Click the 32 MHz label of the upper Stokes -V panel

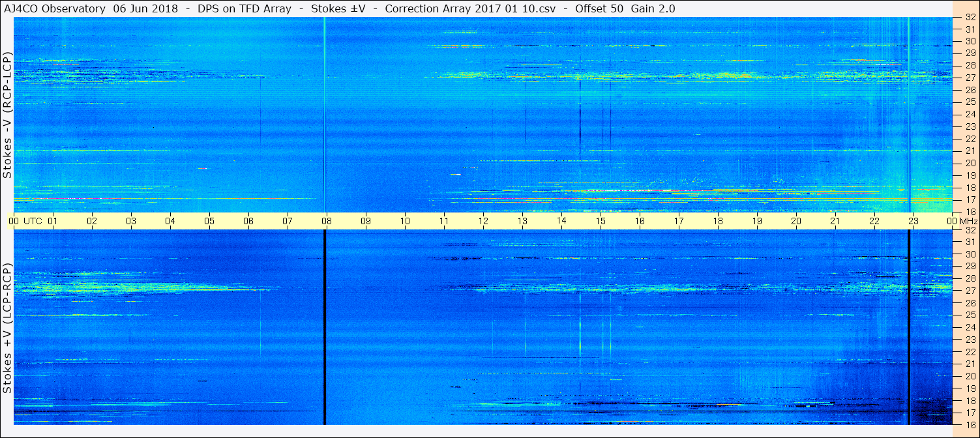(x=970, y=17)
